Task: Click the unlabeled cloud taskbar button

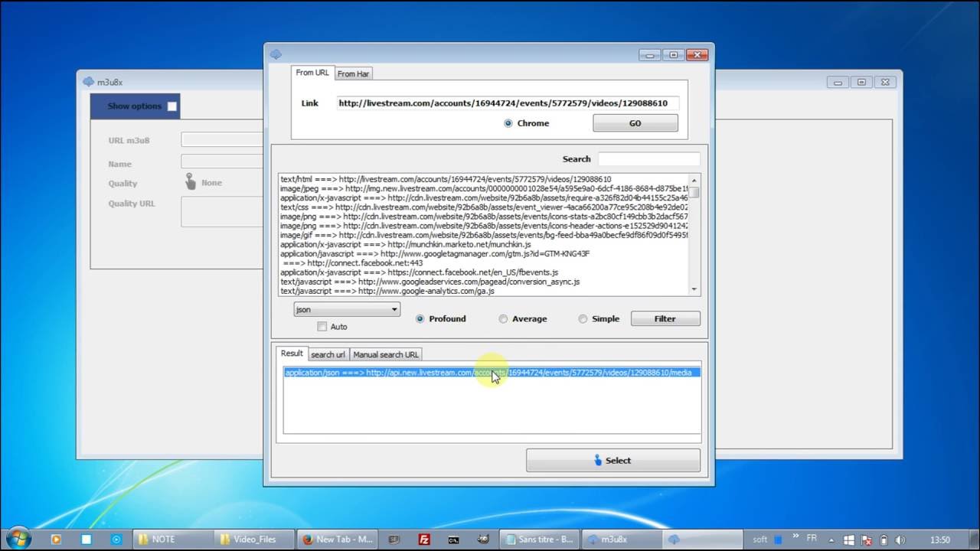Action: (703, 540)
